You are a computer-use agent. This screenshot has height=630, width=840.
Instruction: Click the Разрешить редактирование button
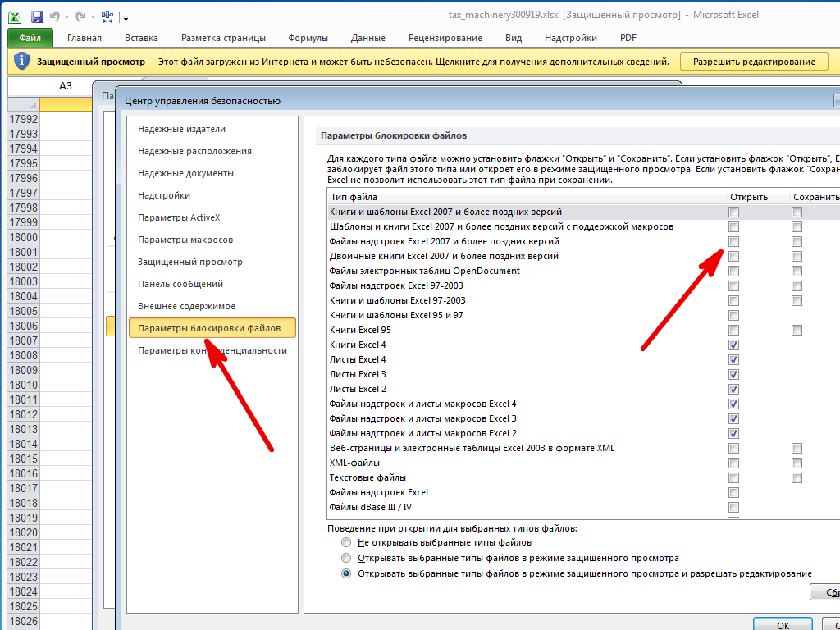point(754,62)
